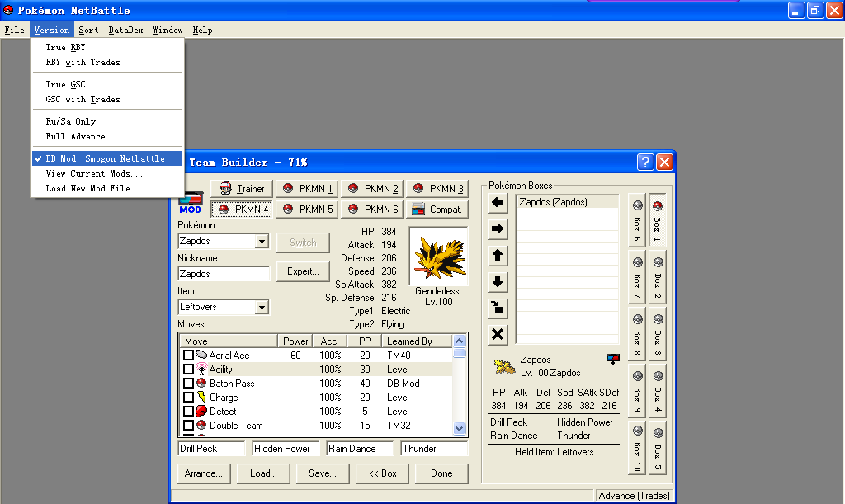The height and width of the screenshot is (504, 845).
Task: Open Box 7 tab
Action: click(x=637, y=277)
